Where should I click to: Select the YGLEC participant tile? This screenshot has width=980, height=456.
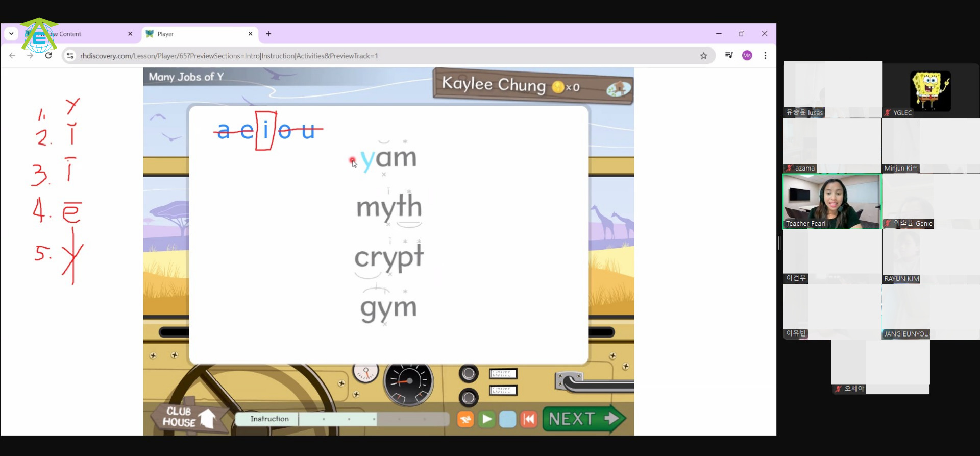tap(931, 90)
